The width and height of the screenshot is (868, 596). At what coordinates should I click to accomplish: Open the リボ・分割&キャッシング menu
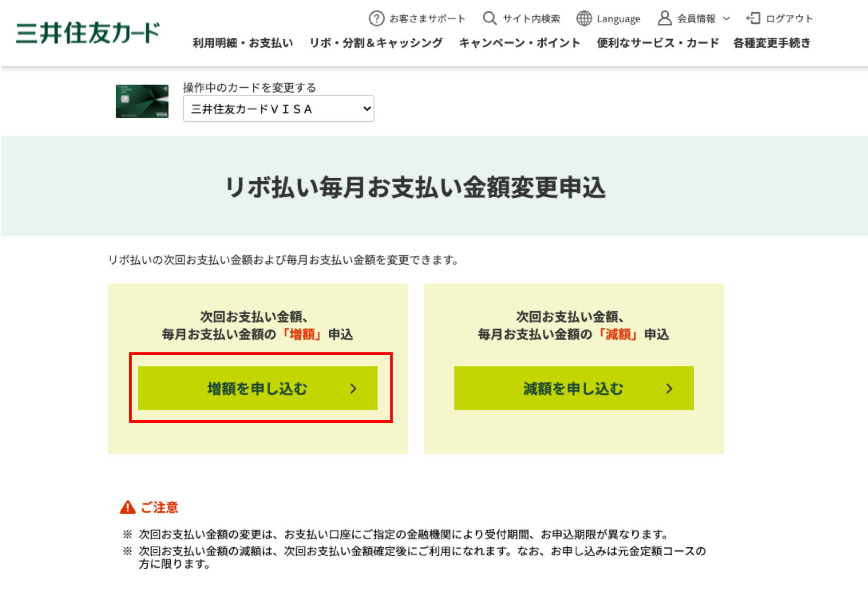point(376,43)
